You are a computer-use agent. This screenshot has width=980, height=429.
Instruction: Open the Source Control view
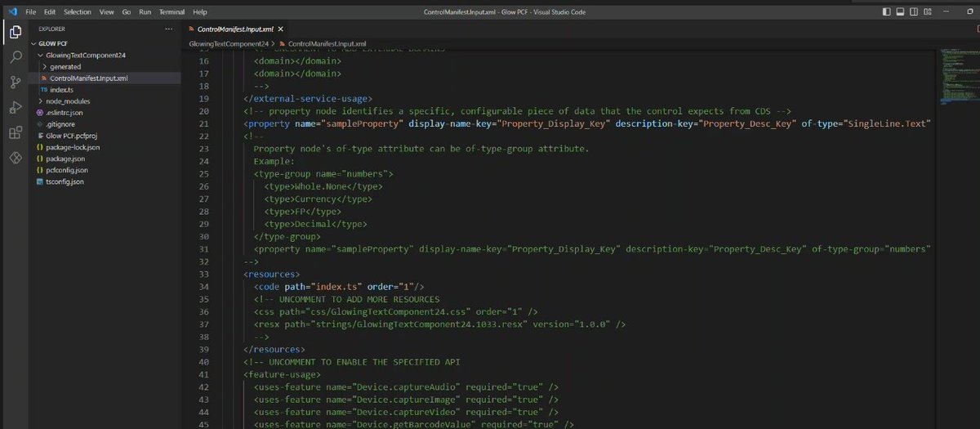(15, 83)
